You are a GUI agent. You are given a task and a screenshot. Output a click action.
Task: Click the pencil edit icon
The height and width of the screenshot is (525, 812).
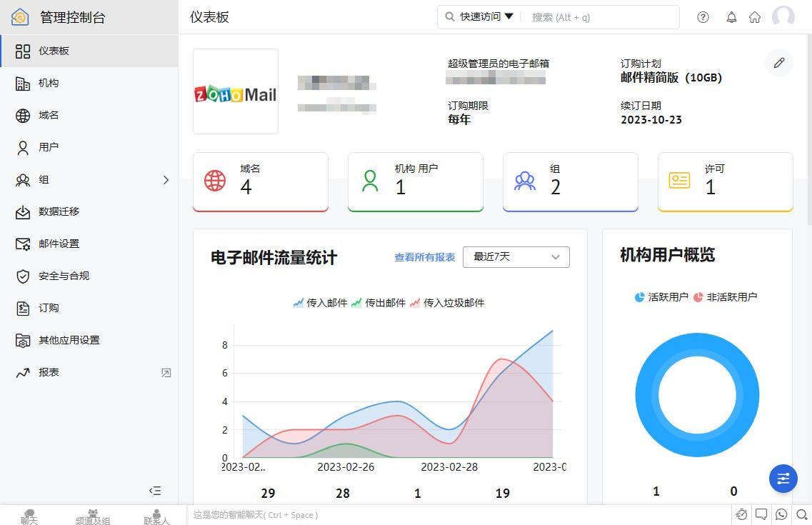[x=778, y=63]
